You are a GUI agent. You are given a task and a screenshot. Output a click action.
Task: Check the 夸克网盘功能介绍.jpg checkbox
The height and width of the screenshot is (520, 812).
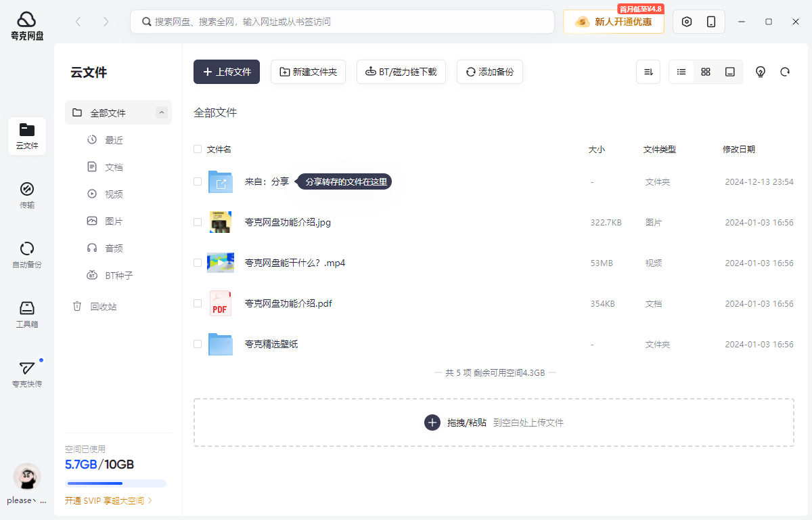coord(198,222)
